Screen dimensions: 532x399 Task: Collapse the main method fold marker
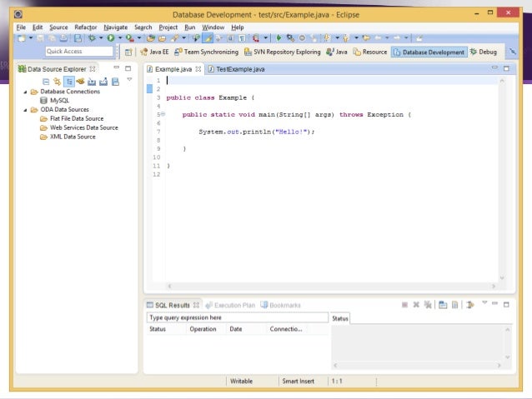coord(163,114)
